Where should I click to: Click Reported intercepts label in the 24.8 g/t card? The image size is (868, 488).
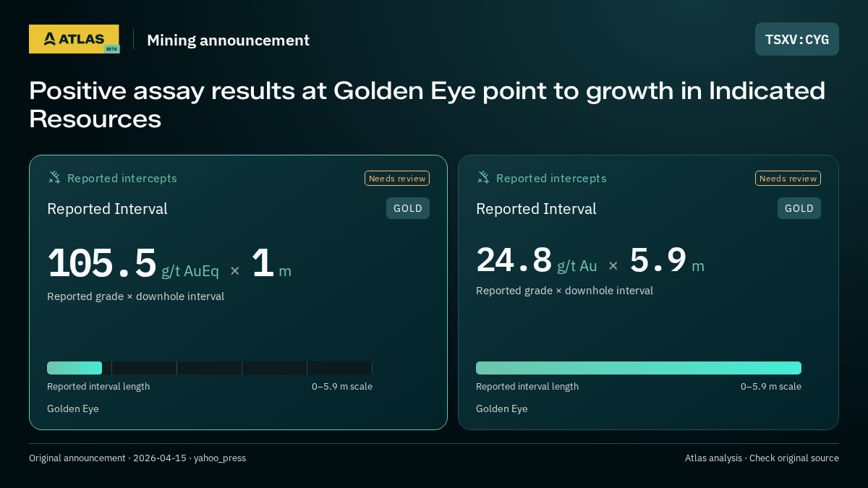click(551, 179)
